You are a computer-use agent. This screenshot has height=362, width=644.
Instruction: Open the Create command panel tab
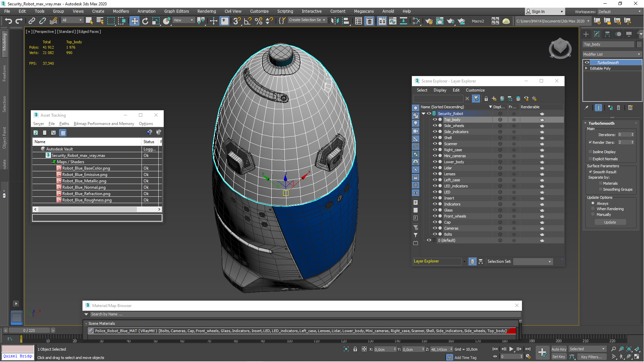click(586, 34)
